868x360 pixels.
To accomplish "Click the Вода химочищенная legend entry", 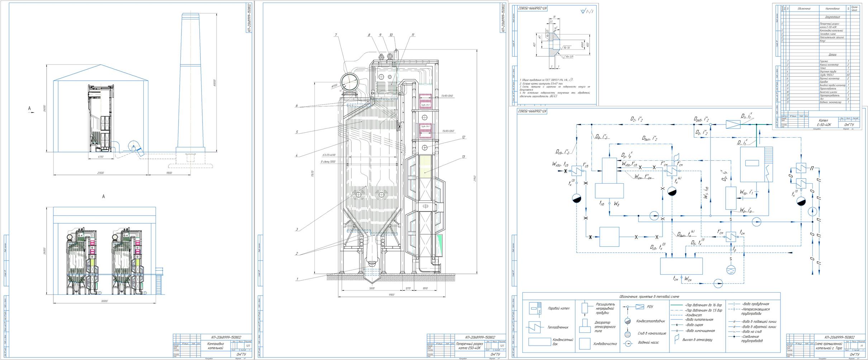I will (693, 331).
